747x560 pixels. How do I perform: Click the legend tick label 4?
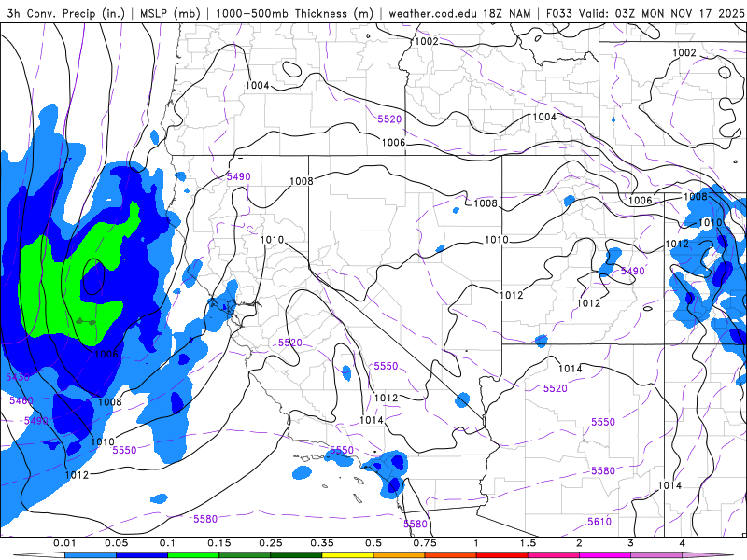click(x=682, y=543)
